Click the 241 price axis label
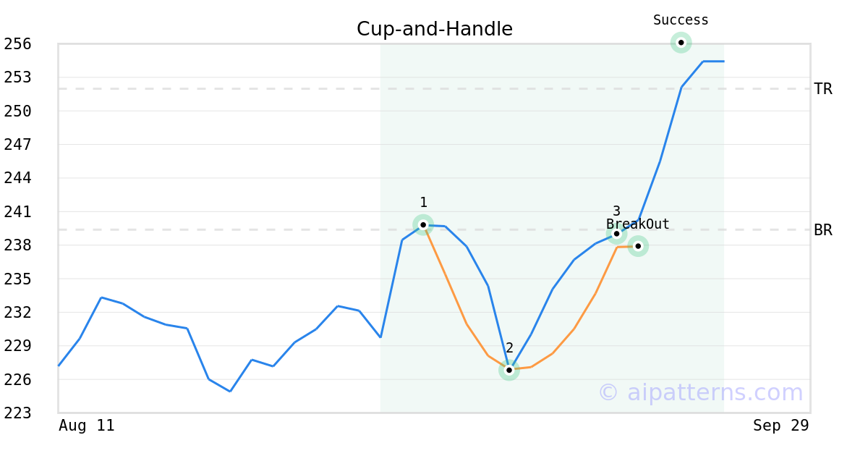The height and width of the screenshot is (456, 868). (x=17, y=212)
